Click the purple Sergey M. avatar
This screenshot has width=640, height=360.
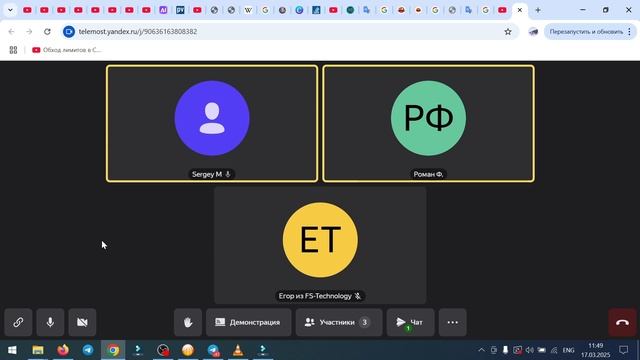tap(212, 118)
